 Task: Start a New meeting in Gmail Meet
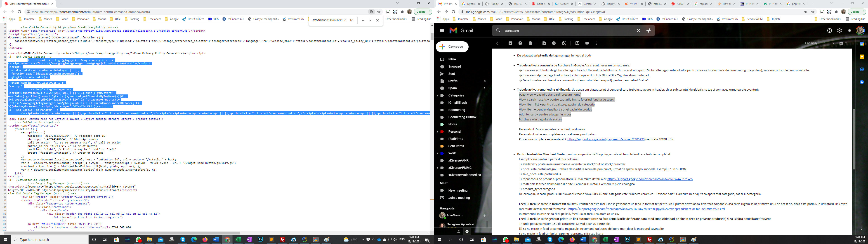pyautogui.click(x=458, y=190)
